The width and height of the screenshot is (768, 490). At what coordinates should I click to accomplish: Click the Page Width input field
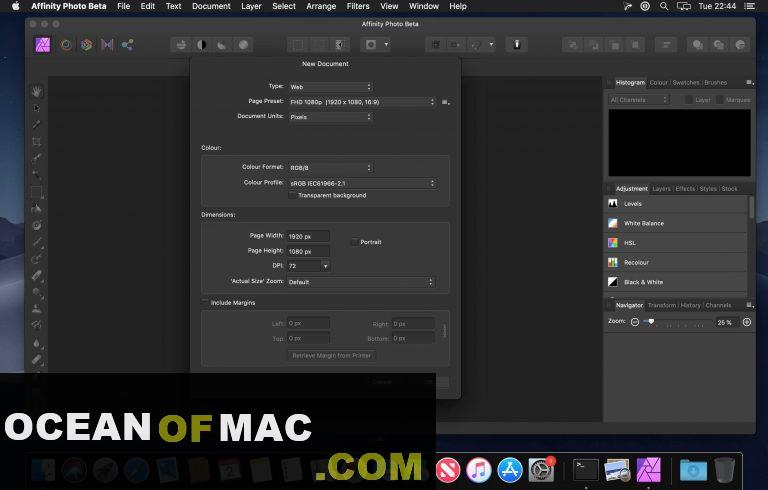(x=308, y=236)
